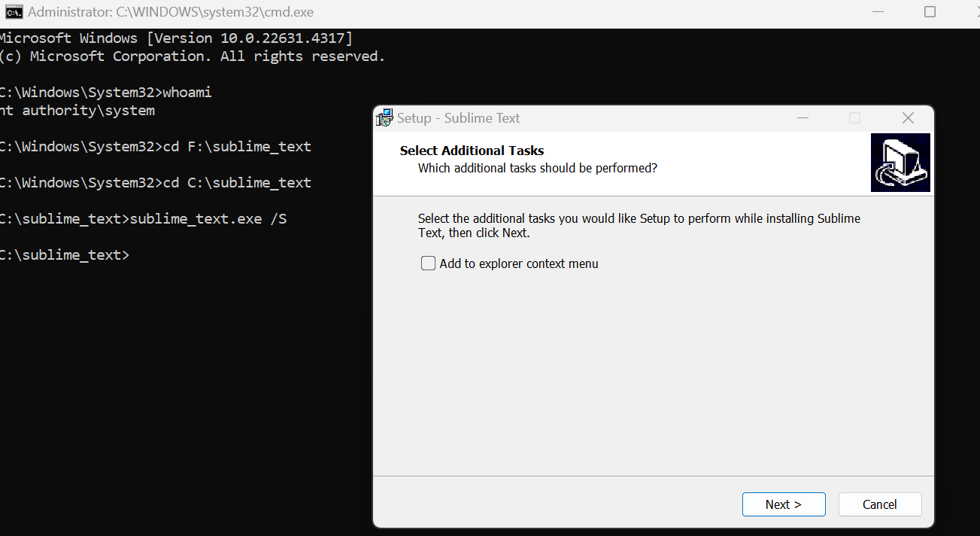The height and width of the screenshot is (536, 980).
Task: Click the Select Additional Tasks heading
Action: pos(472,150)
